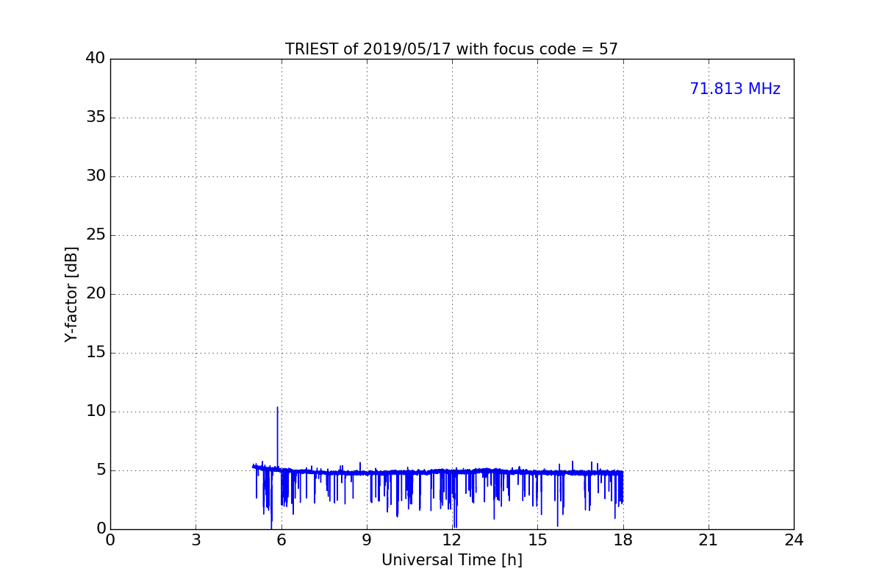
Task: Click the x-axis tick value 6
Action: pos(281,540)
